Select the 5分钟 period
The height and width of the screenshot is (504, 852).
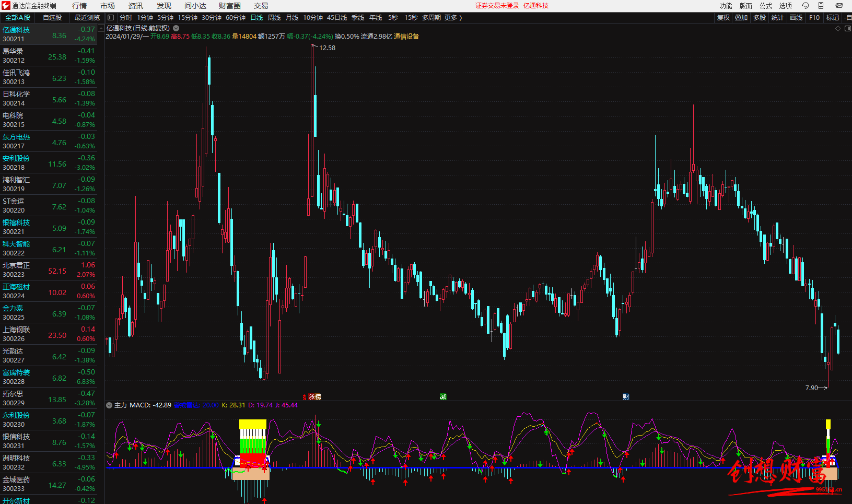click(x=165, y=18)
